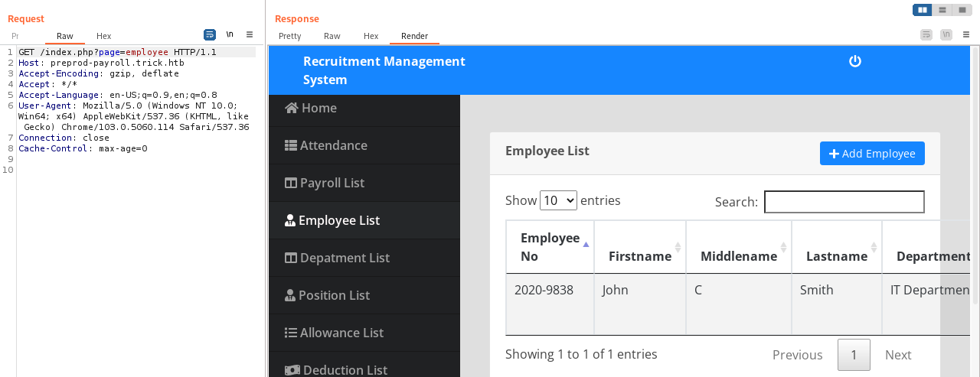Screen dimensions: 980x377
Task: Open the Show entries count dropdown
Action: point(558,200)
